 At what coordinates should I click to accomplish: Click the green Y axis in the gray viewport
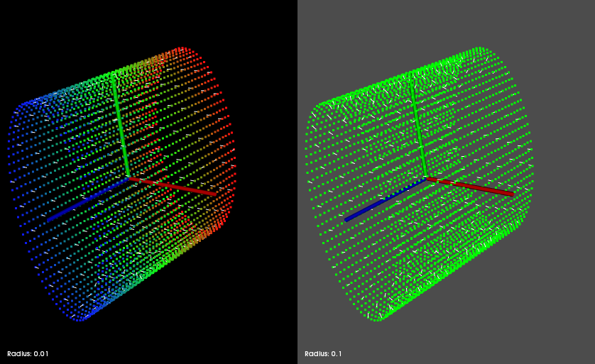419,128
